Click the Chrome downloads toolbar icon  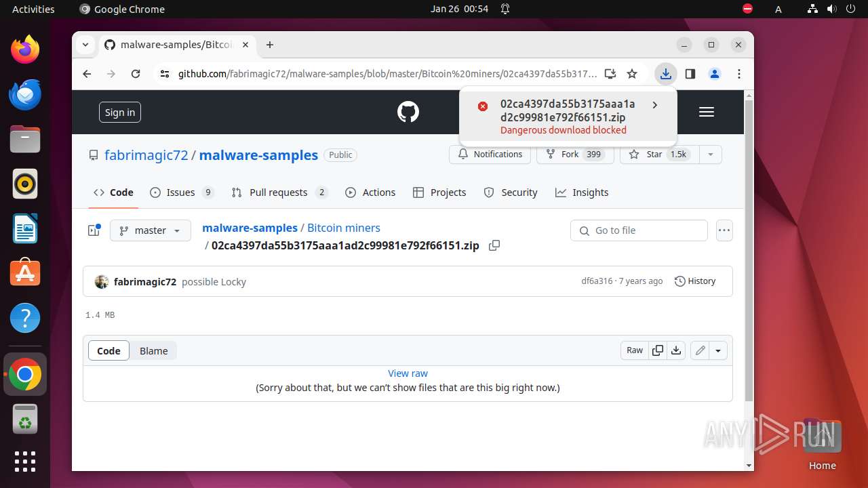(666, 74)
